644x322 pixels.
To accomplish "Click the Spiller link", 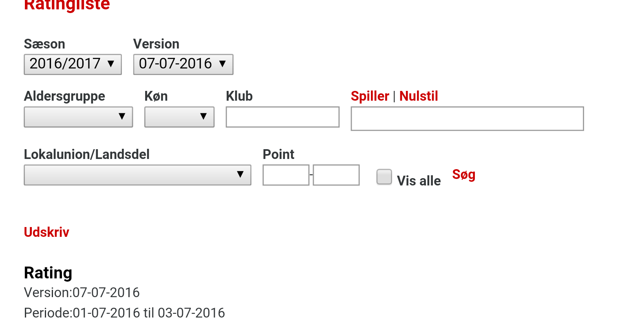I will tap(370, 96).
